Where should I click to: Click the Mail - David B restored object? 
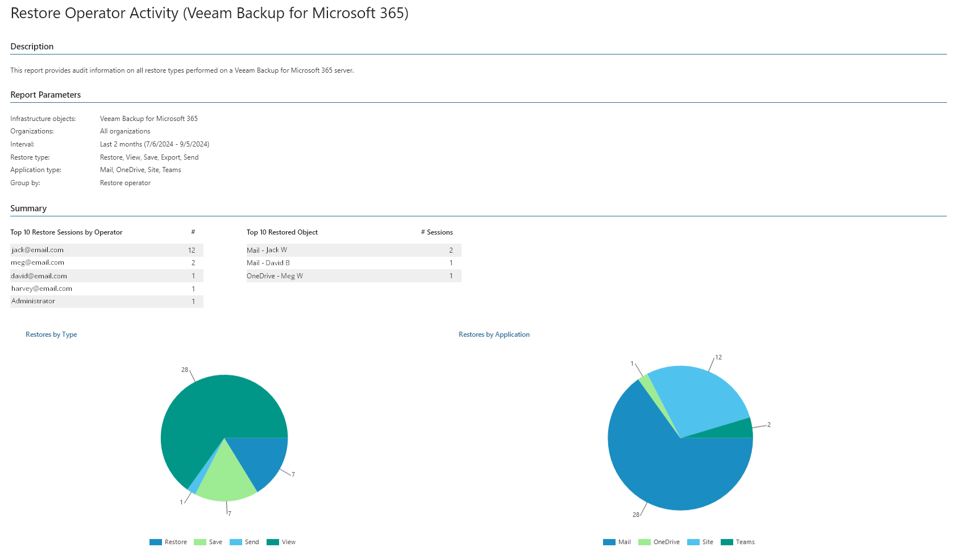[x=354, y=263]
